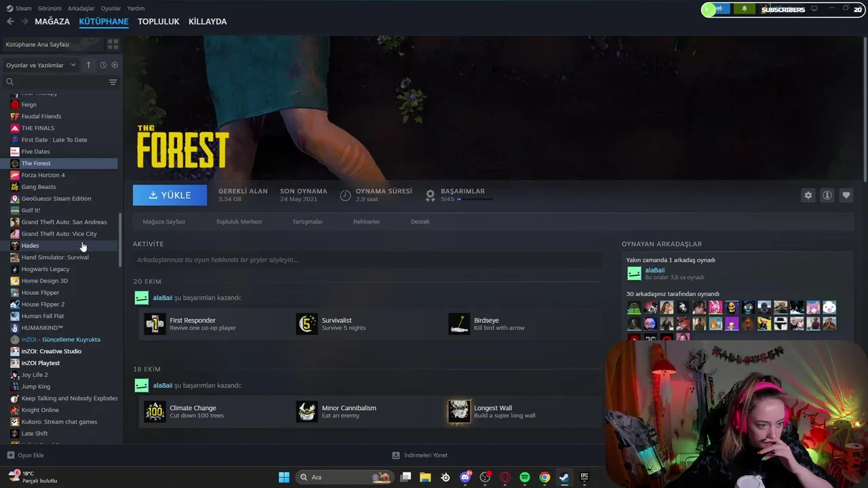Open the library filter options icon
This screenshot has height=488, width=868.
coord(113,82)
